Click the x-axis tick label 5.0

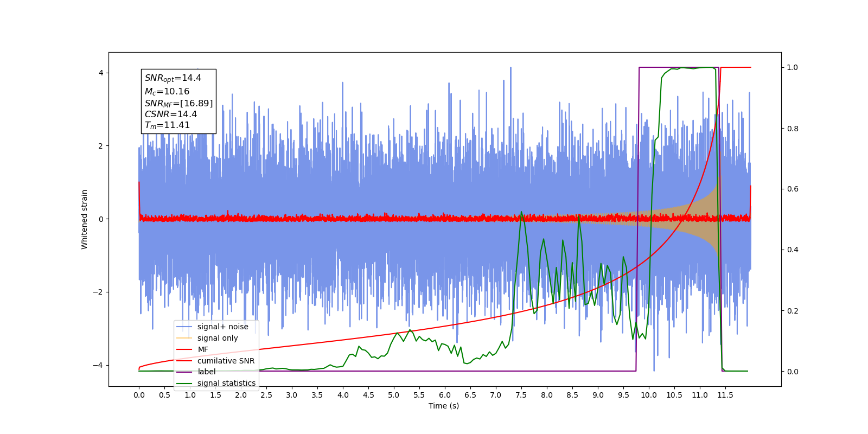394,395
